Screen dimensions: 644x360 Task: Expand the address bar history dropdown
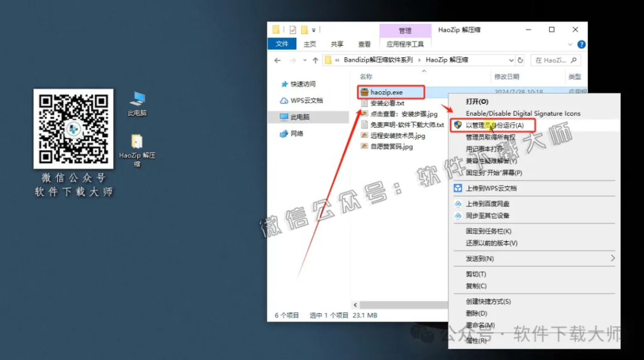[x=511, y=60]
